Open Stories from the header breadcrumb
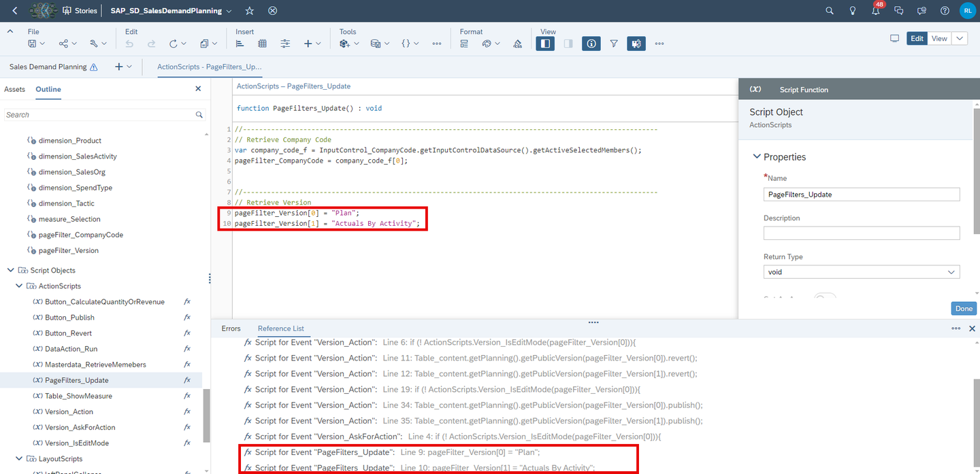This screenshot has width=980, height=474. coord(80,11)
